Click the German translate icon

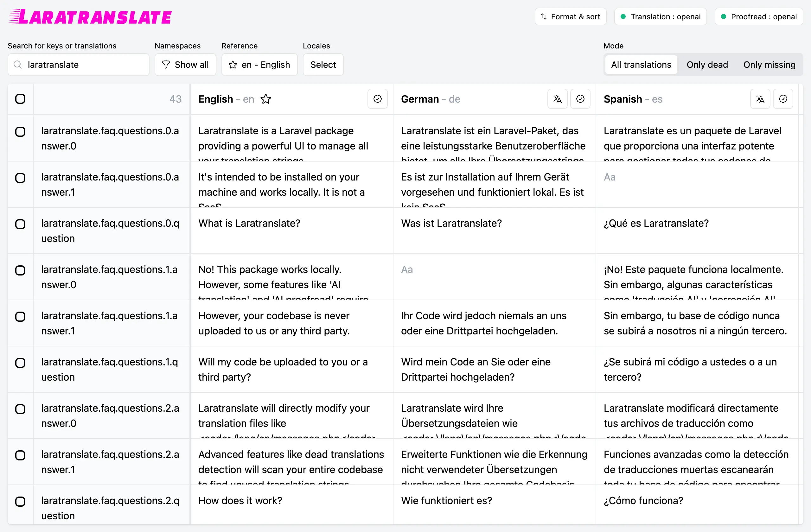556,98
